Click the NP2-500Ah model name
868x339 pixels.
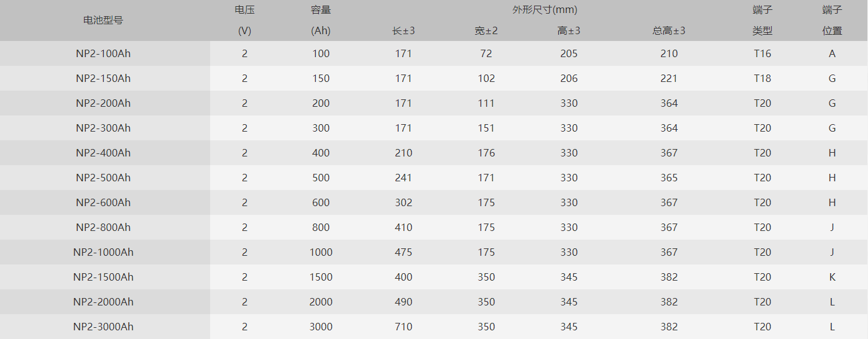pyautogui.click(x=103, y=178)
